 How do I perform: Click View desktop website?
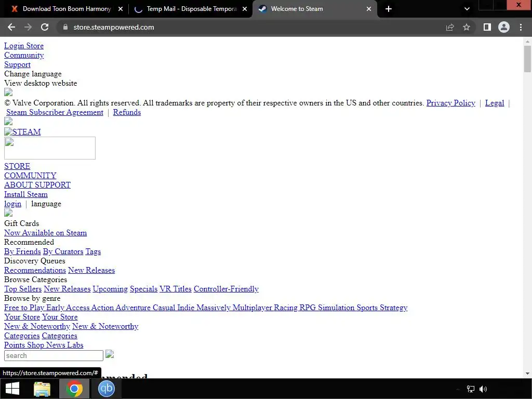coord(41,83)
